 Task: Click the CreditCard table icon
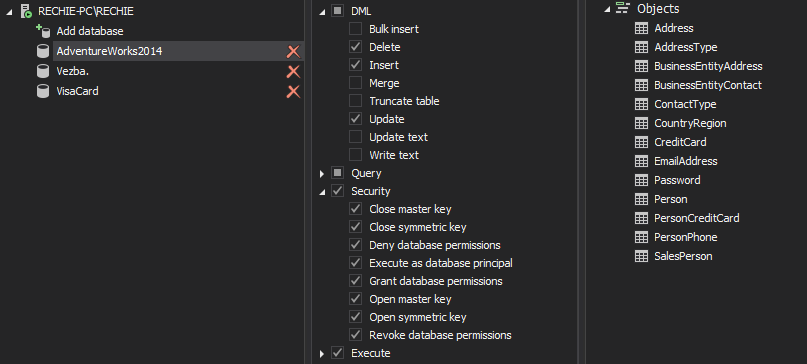pyautogui.click(x=641, y=142)
